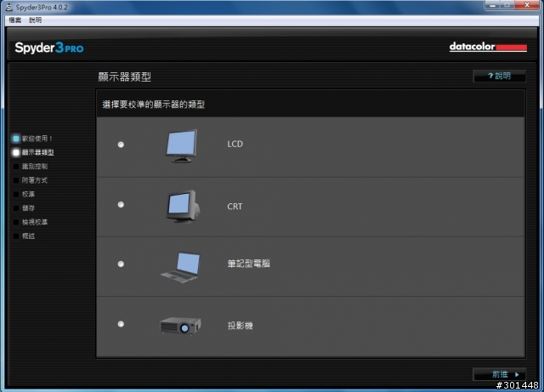The image size is (544, 392).
Task: Click the laptop computer icon
Action: pyautogui.click(x=180, y=267)
